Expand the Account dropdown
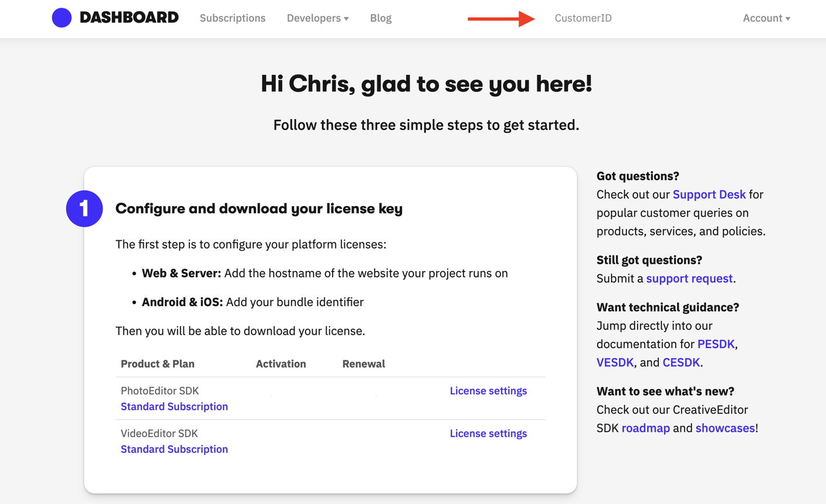The height and width of the screenshot is (504, 826). (766, 18)
